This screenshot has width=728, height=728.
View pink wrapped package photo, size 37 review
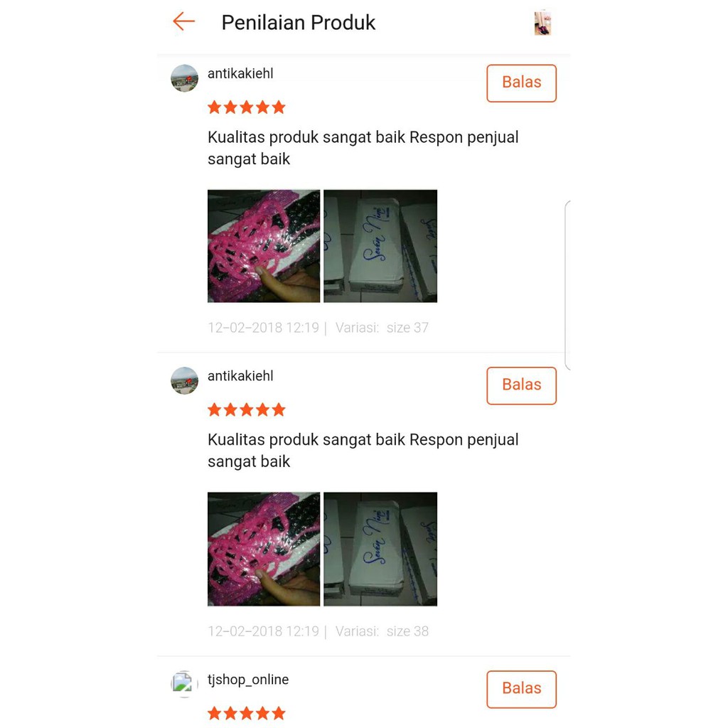(264, 246)
